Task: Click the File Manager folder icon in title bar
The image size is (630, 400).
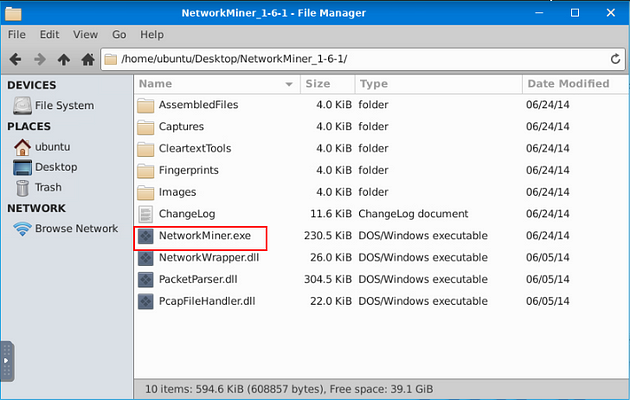Action: [x=13, y=13]
